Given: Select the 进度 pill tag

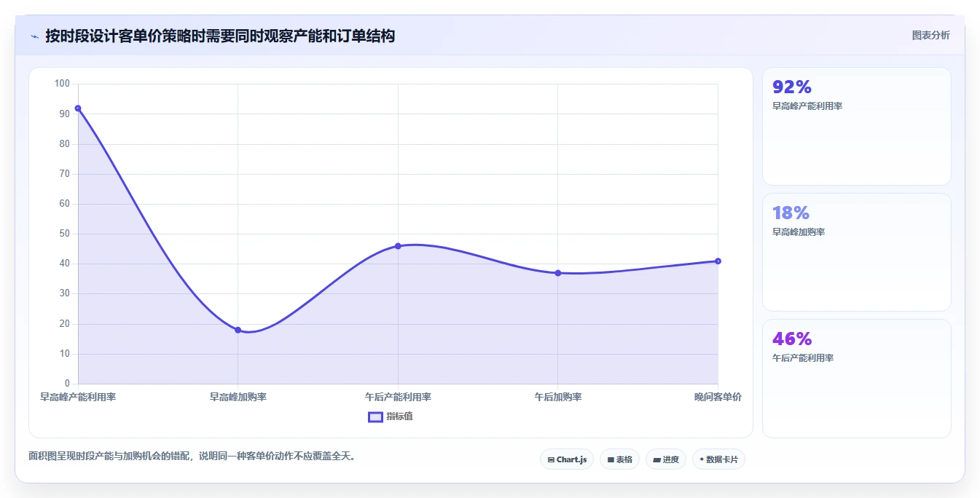Looking at the screenshot, I should [x=666, y=459].
